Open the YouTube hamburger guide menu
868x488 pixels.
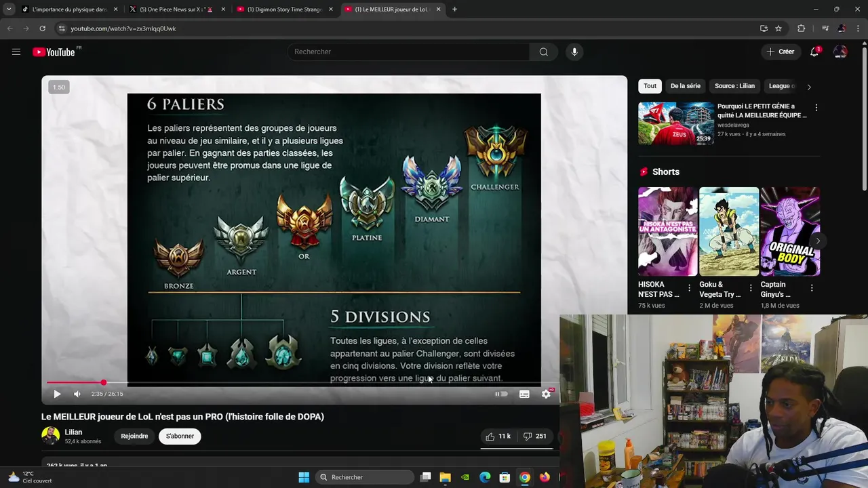[x=16, y=52]
